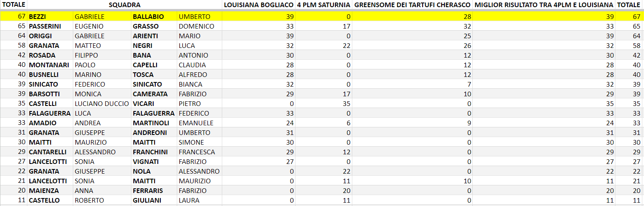The width and height of the screenshot is (644, 206).
Task: Click the ANDREONI surname cell
Action: [x=150, y=132]
